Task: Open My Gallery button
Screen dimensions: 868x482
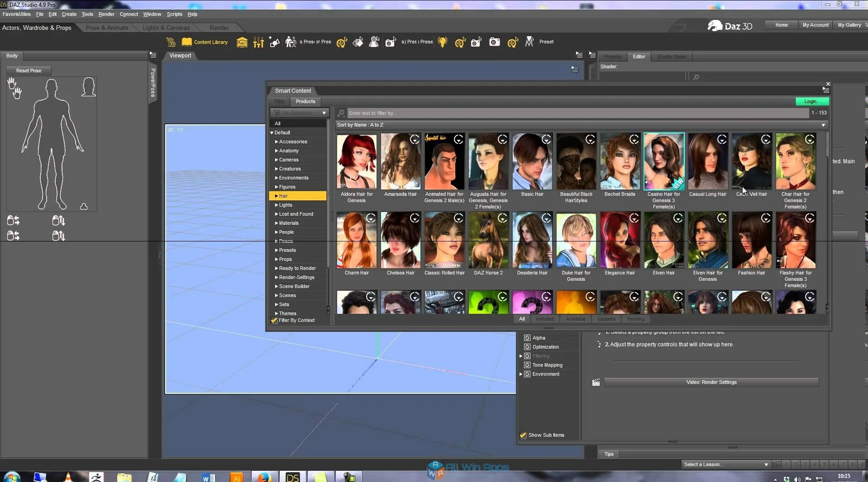Action: tap(849, 25)
